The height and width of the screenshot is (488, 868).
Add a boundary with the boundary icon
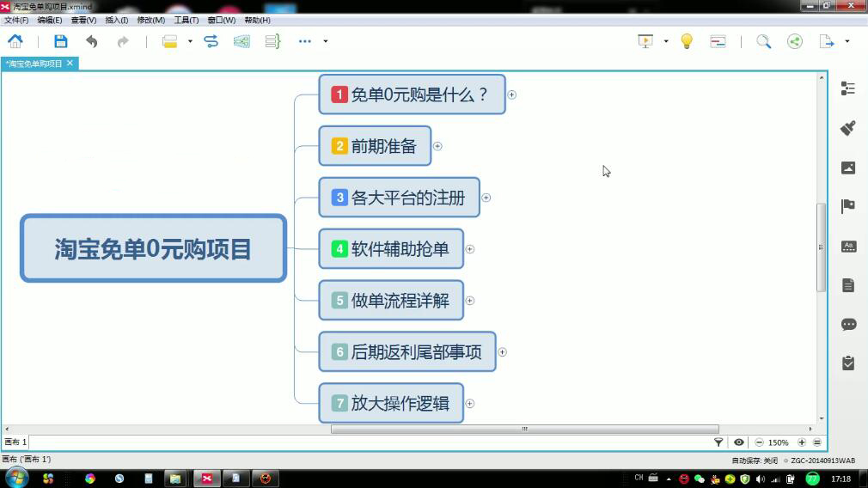click(x=241, y=41)
